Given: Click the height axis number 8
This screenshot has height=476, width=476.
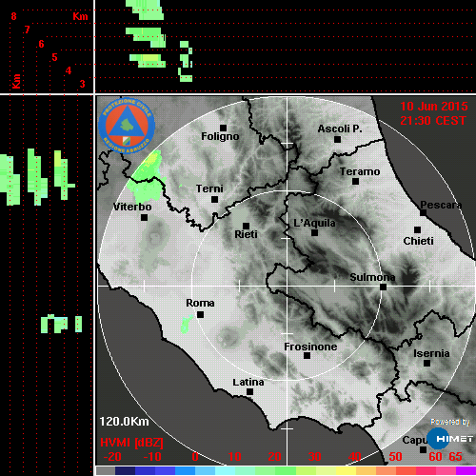Looking at the screenshot, I should 13,16.
